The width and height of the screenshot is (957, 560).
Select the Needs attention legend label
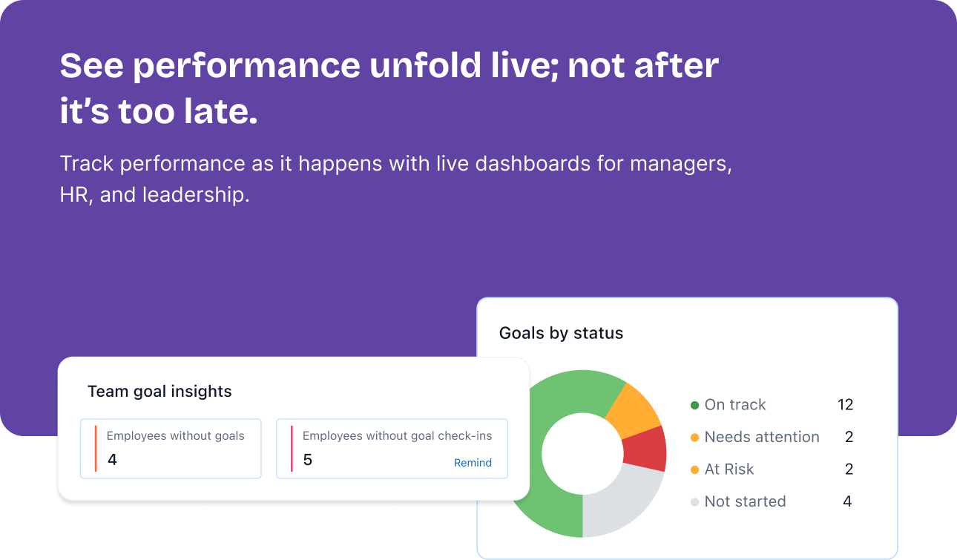pos(762,437)
